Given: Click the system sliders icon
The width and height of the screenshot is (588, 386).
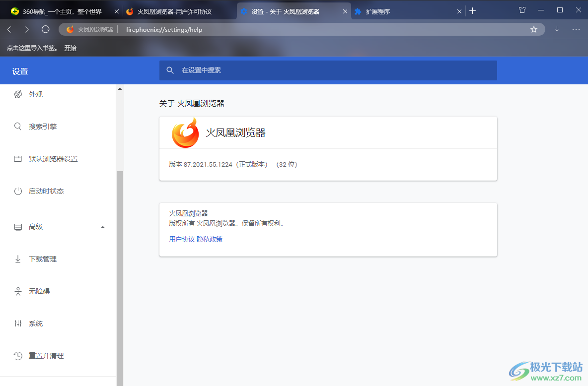Looking at the screenshot, I should (x=18, y=323).
